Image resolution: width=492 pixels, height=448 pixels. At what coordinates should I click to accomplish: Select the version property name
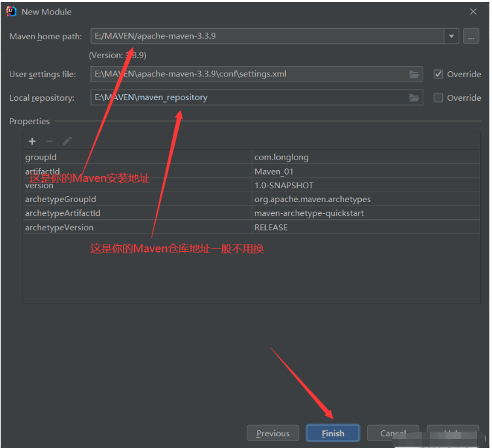click(39, 185)
